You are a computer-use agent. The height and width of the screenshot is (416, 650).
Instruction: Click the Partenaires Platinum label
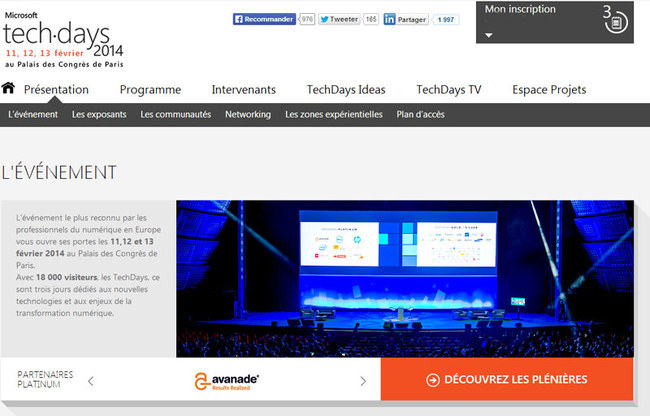[x=45, y=380]
